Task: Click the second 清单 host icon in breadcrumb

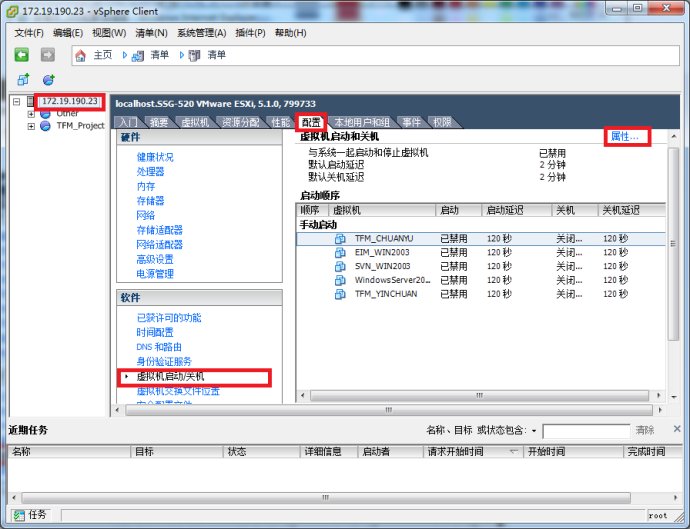Action: click(x=195, y=56)
